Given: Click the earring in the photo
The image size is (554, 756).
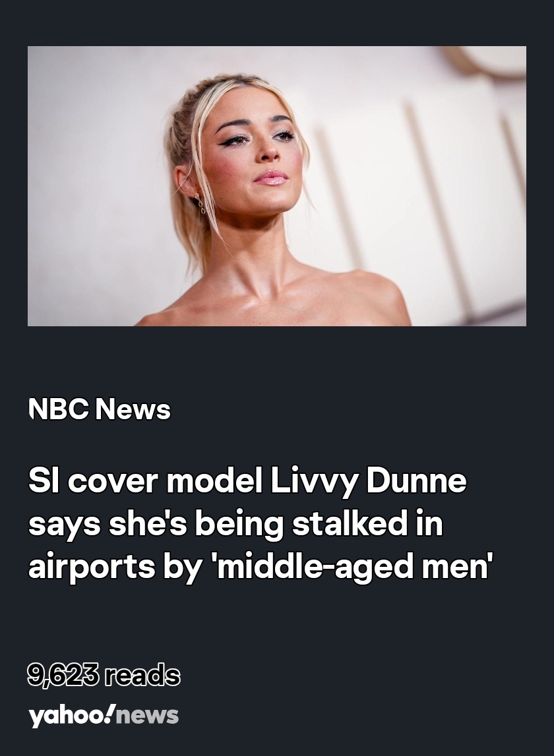Looking at the screenshot, I should click(200, 202).
